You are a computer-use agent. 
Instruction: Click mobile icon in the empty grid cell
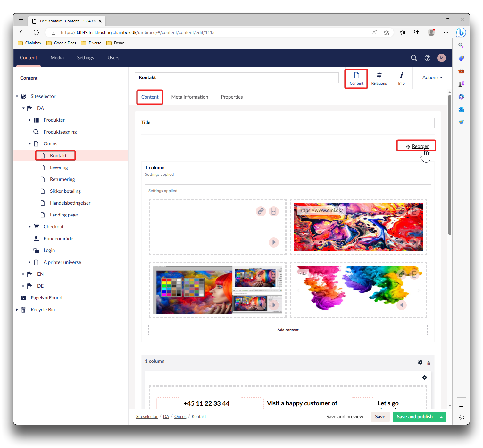(x=273, y=211)
